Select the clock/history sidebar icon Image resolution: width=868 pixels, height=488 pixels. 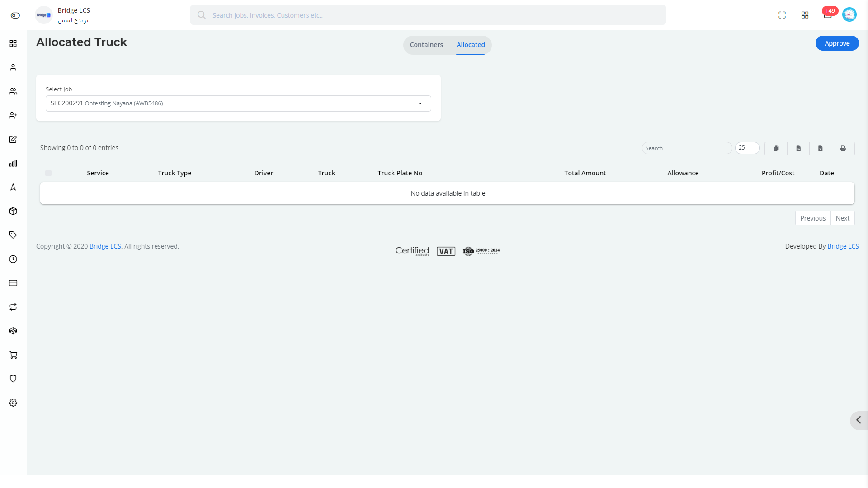coord(13,259)
